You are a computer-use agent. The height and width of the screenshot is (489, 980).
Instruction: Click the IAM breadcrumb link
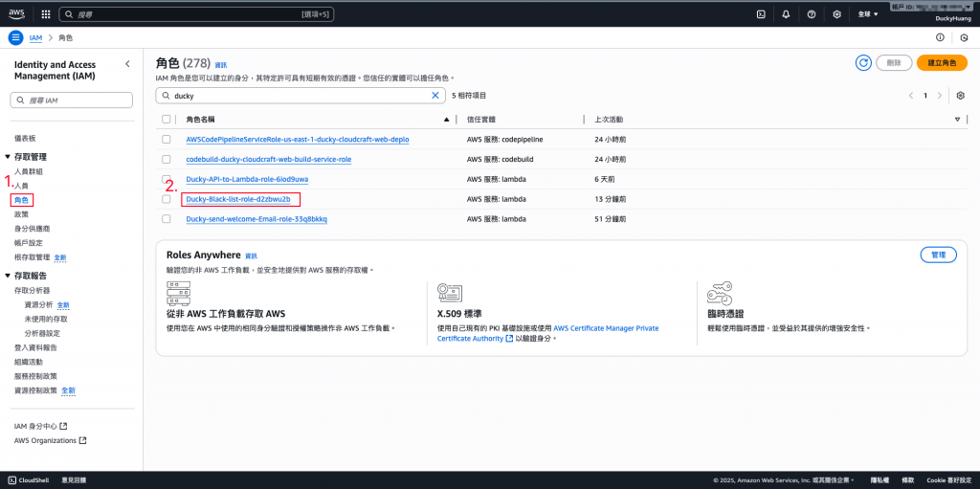[36, 38]
